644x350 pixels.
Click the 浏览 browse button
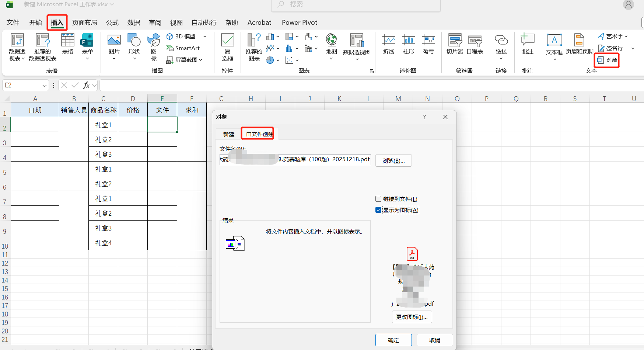pyautogui.click(x=393, y=160)
